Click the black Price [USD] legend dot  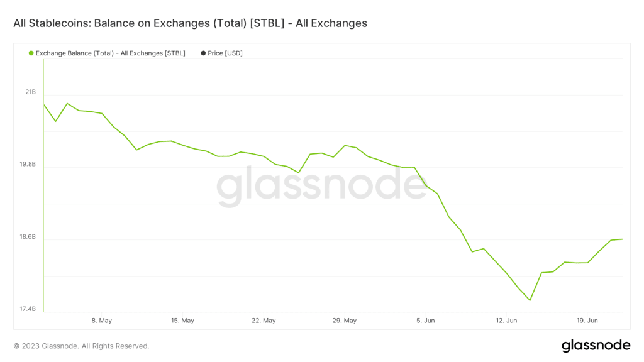[x=203, y=53]
